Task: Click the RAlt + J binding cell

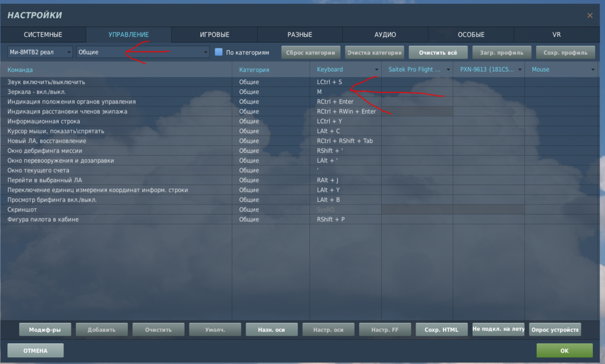Action: (345, 180)
